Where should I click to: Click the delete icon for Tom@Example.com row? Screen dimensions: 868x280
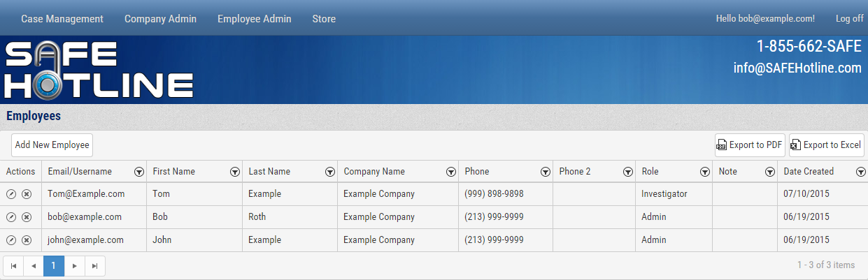[27, 194]
